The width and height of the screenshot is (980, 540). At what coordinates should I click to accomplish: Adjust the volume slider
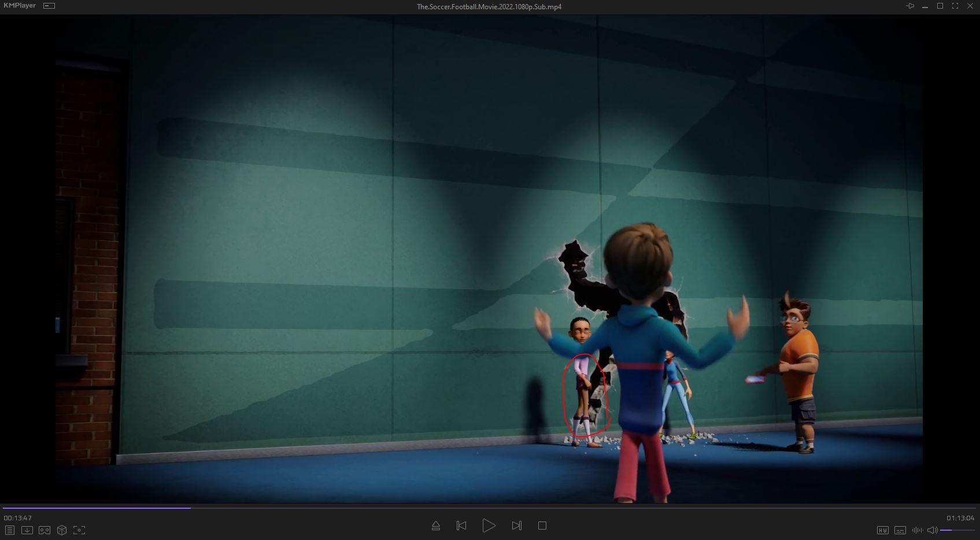957,530
